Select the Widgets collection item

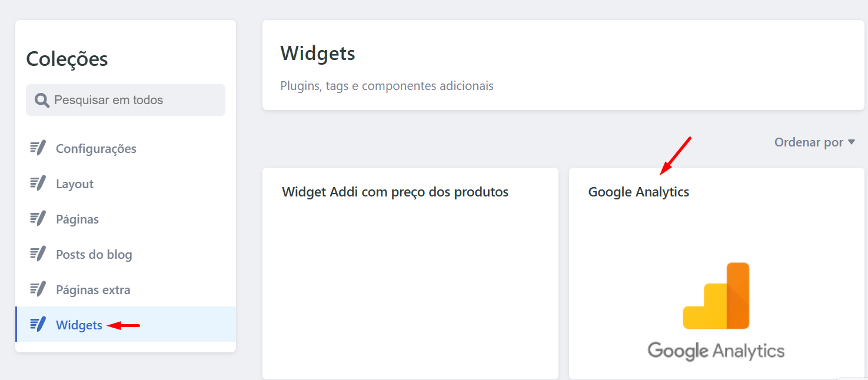[126, 324]
